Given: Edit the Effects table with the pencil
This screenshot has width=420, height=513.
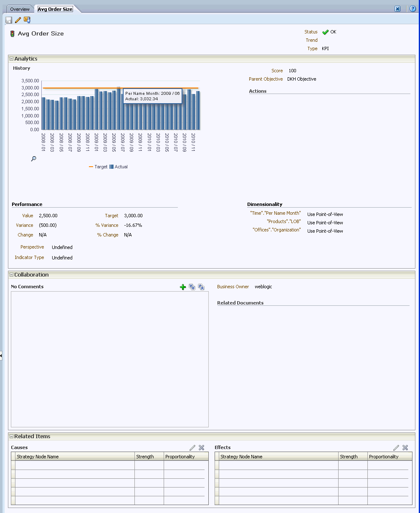Looking at the screenshot, I should [x=396, y=447].
